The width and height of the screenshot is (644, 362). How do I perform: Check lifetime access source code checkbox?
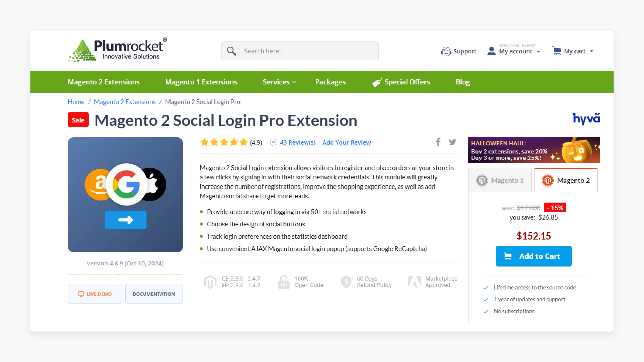coord(485,287)
